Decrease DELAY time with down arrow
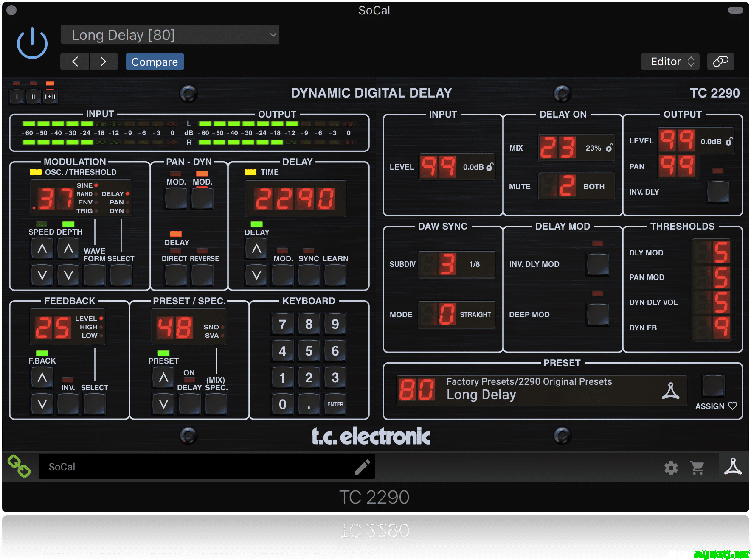Image resolution: width=751 pixels, height=560 pixels. click(x=256, y=275)
